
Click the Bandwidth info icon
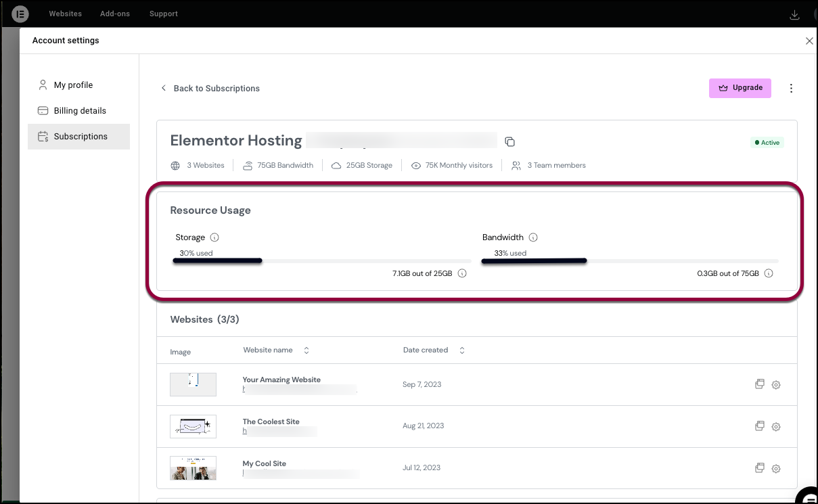click(x=533, y=237)
